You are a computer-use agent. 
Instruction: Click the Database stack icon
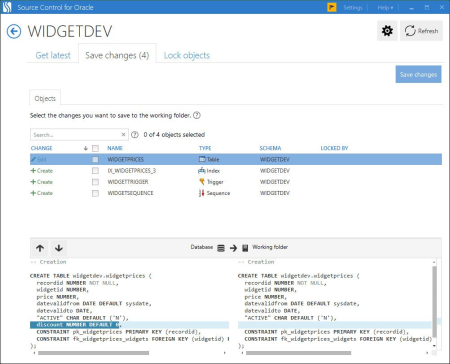point(221,248)
